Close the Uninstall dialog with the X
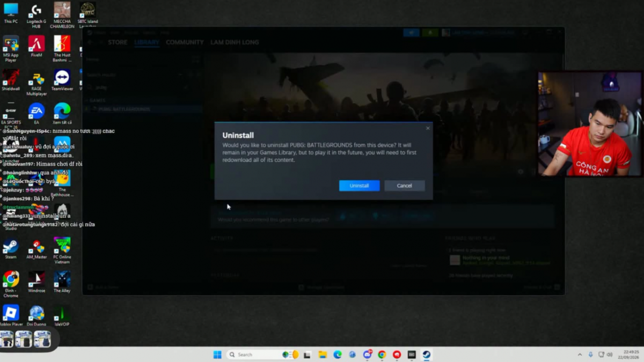 coord(428,128)
